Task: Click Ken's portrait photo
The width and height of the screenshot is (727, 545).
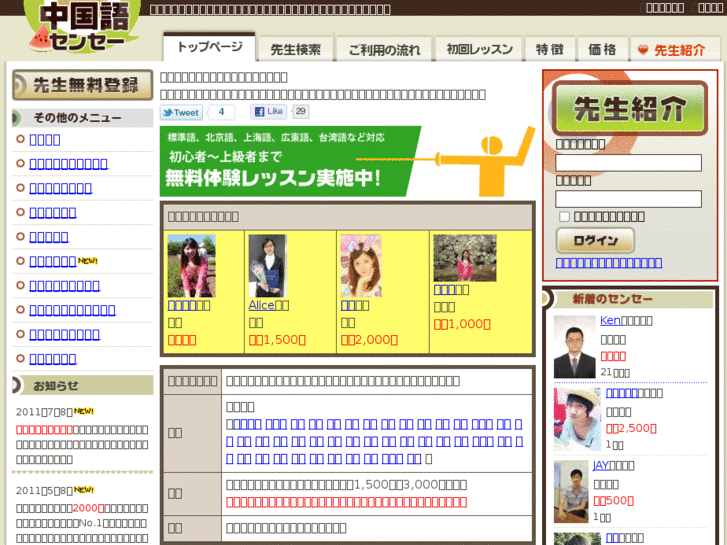Action: click(x=574, y=347)
